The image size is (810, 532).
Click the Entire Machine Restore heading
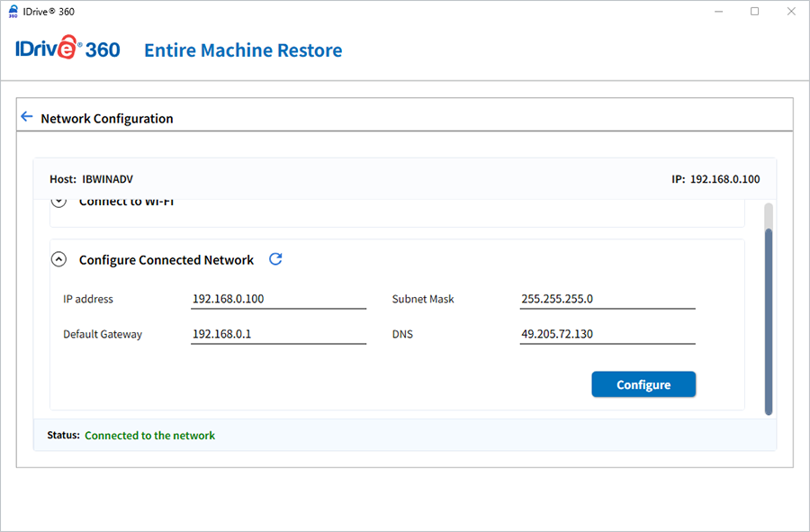pyautogui.click(x=243, y=50)
